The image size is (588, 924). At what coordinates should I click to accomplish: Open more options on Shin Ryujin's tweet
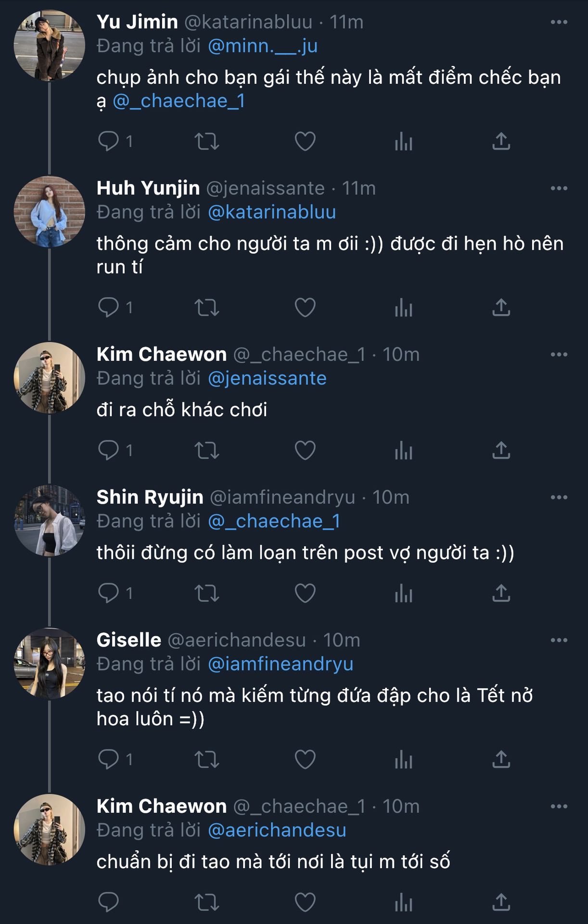(x=559, y=497)
